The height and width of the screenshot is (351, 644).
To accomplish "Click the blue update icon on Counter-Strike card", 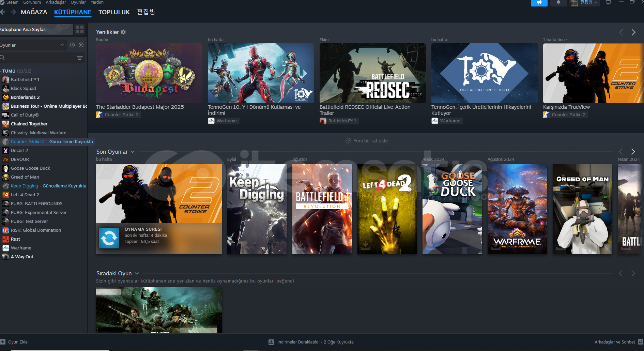I will 109,238.
